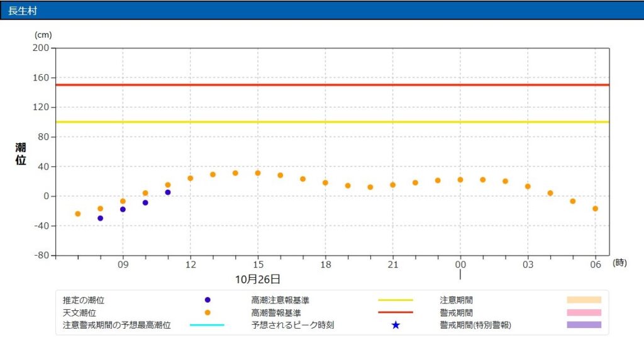Click the -80 label on the y-axis
The height and width of the screenshot is (338, 644).
(41, 255)
